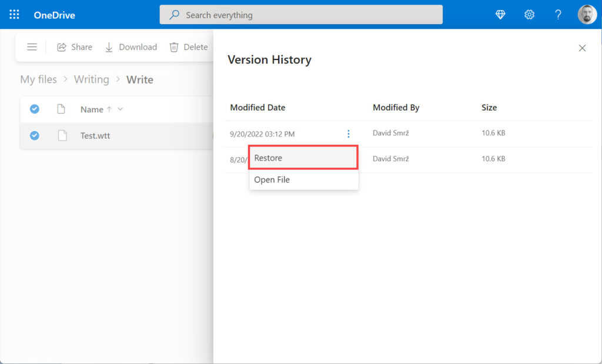Open the help question mark icon
Screen dimensions: 602x364
tap(558, 15)
